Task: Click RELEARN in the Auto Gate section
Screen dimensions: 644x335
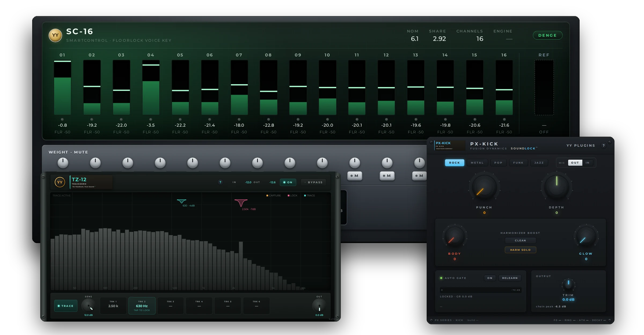Action: [x=510, y=278]
